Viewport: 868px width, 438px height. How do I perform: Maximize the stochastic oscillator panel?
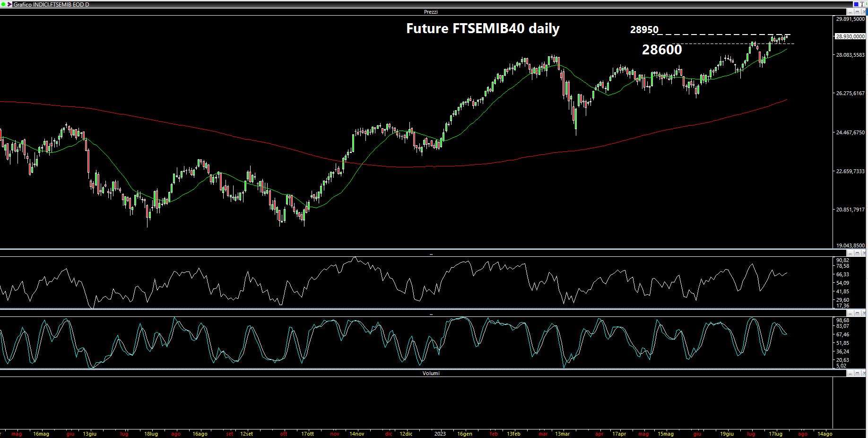point(857,313)
